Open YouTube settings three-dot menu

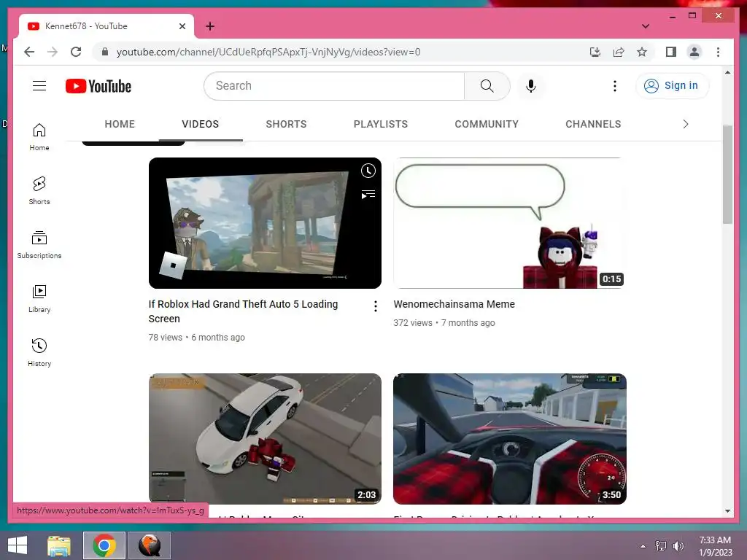(x=614, y=86)
